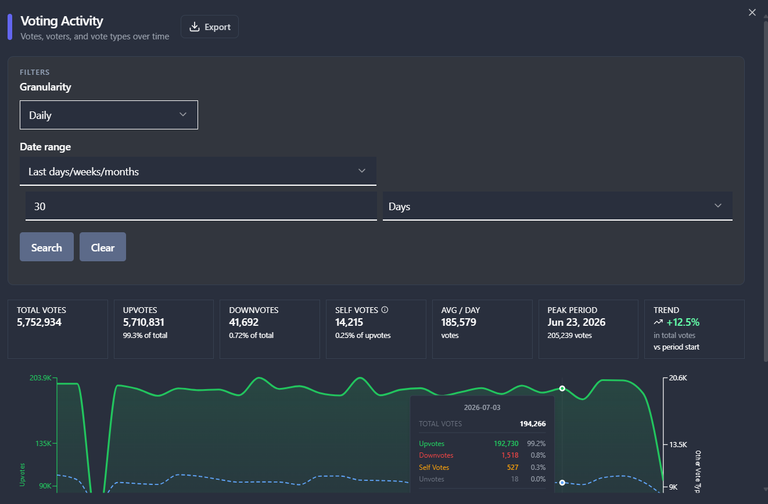Click the Upvotes value 5,710,831

pyautogui.click(x=144, y=322)
